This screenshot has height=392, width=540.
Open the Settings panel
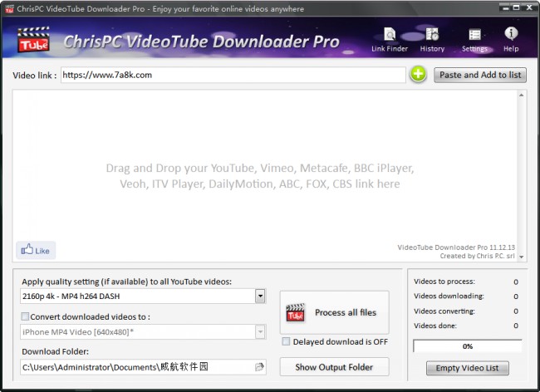tap(474, 39)
